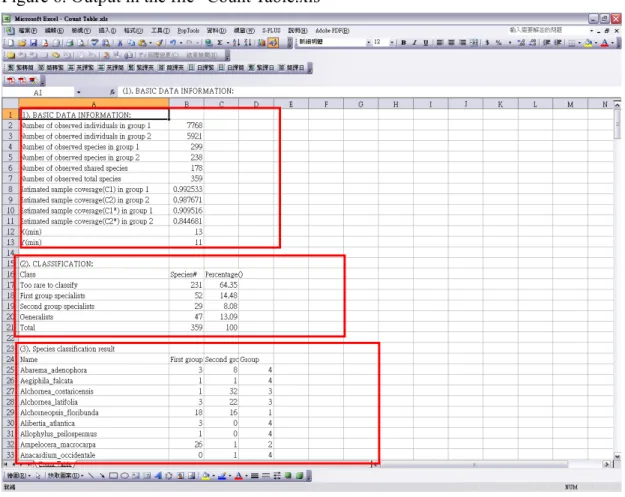Open the 工具(T) Tools menu

pos(160,31)
